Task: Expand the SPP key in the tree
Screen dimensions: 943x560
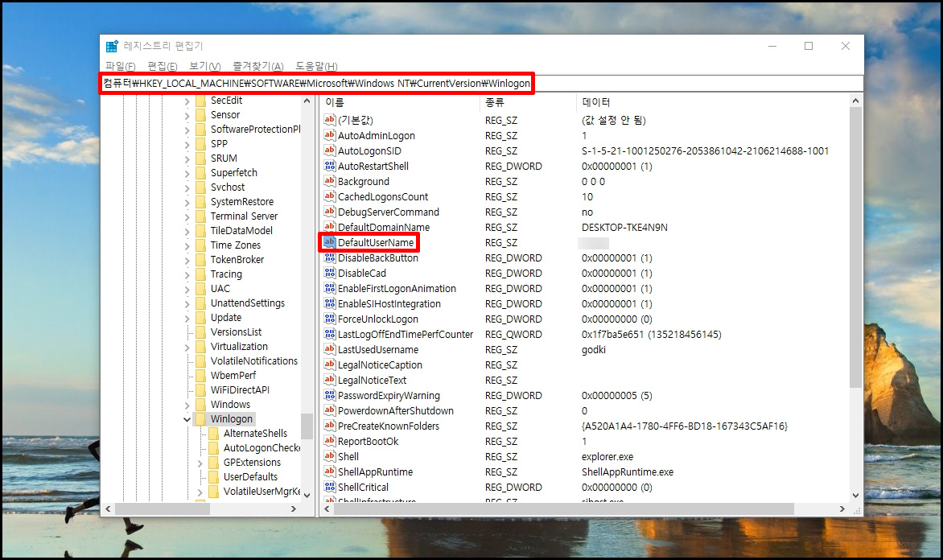Action: (x=187, y=144)
